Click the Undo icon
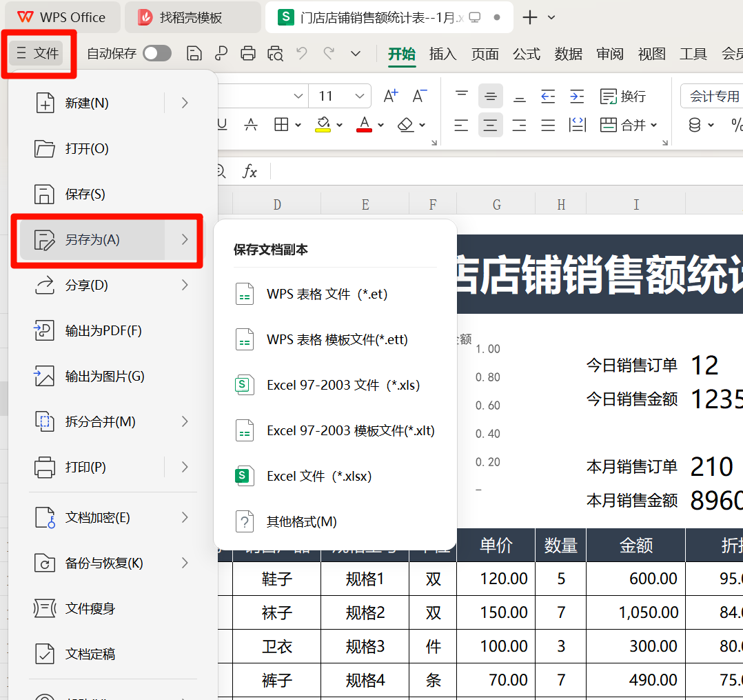The image size is (743, 700). pos(301,52)
